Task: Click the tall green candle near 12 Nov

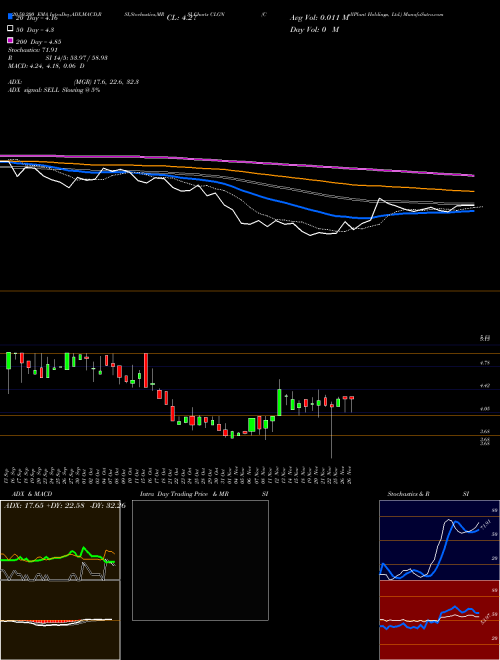Action: click(279, 402)
